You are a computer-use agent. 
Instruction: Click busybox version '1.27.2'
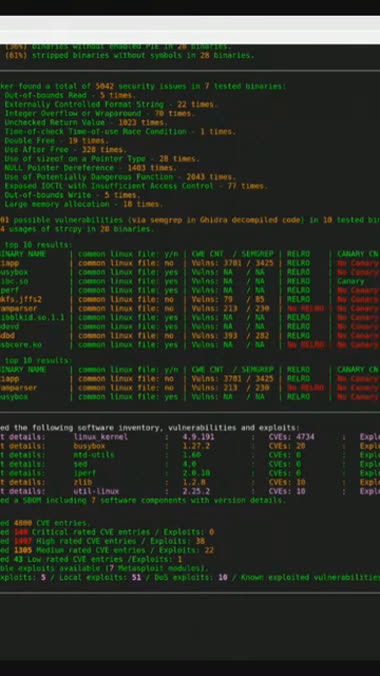click(196, 446)
